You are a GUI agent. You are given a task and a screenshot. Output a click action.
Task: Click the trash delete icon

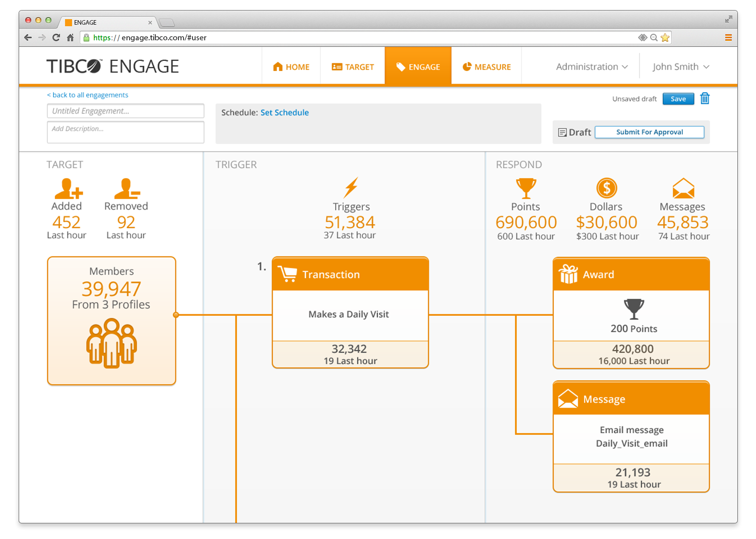tap(705, 98)
